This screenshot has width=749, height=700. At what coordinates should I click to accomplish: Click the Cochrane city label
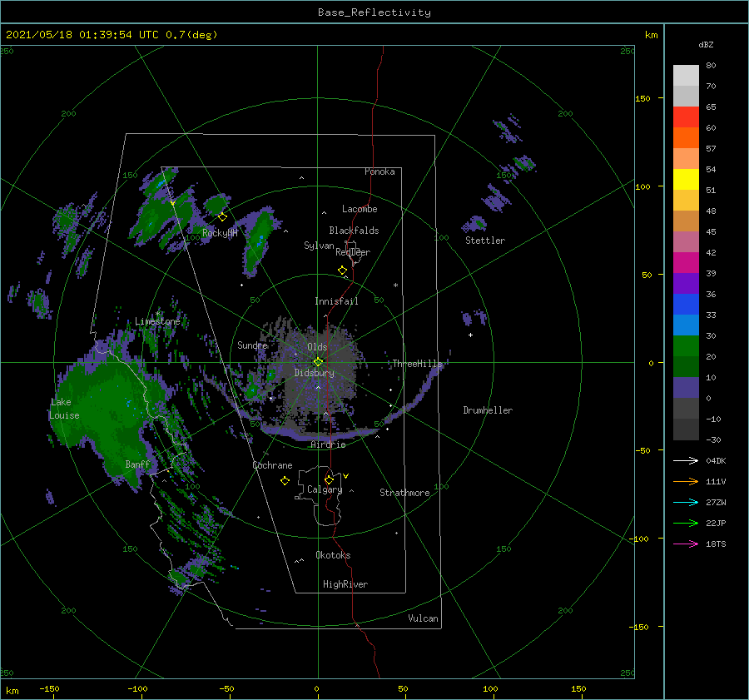click(272, 465)
